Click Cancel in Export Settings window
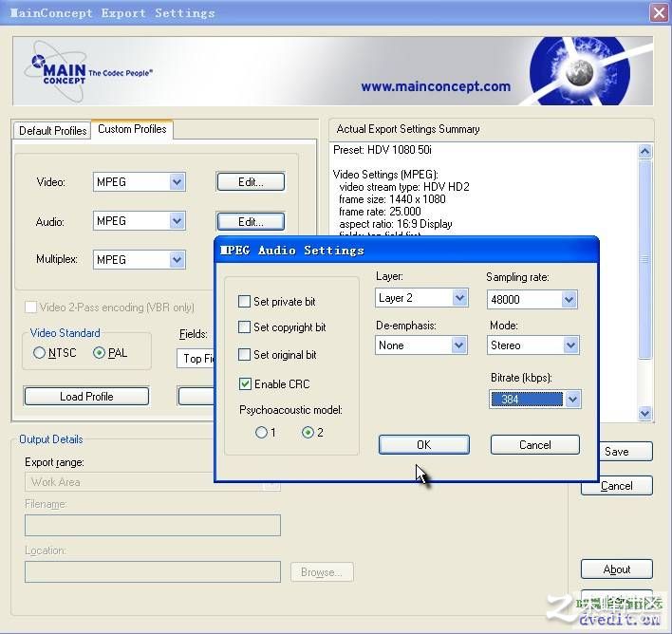The height and width of the screenshot is (634, 672). tap(617, 486)
